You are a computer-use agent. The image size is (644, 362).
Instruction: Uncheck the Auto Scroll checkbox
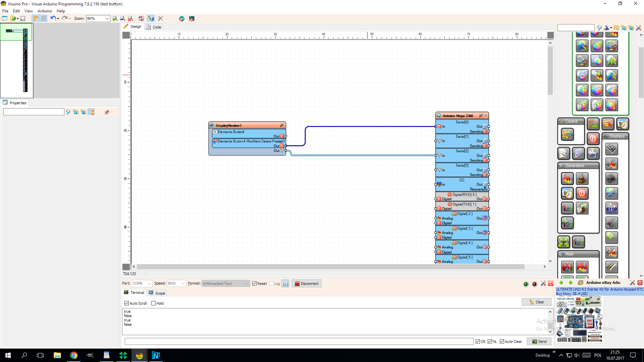click(127, 303)
